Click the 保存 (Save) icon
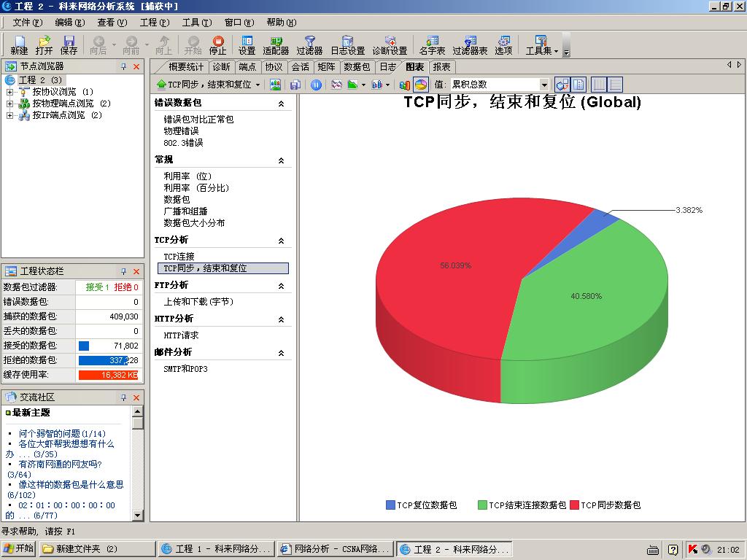747x560 pixels. click(x=69, y=45)
